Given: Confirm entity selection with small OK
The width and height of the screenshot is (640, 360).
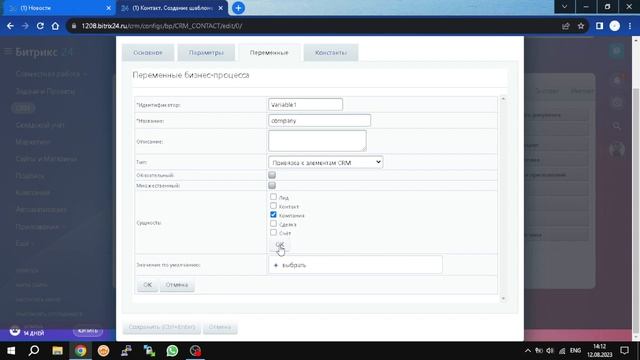Looking at the screenshot, I should tap(280, 244).
